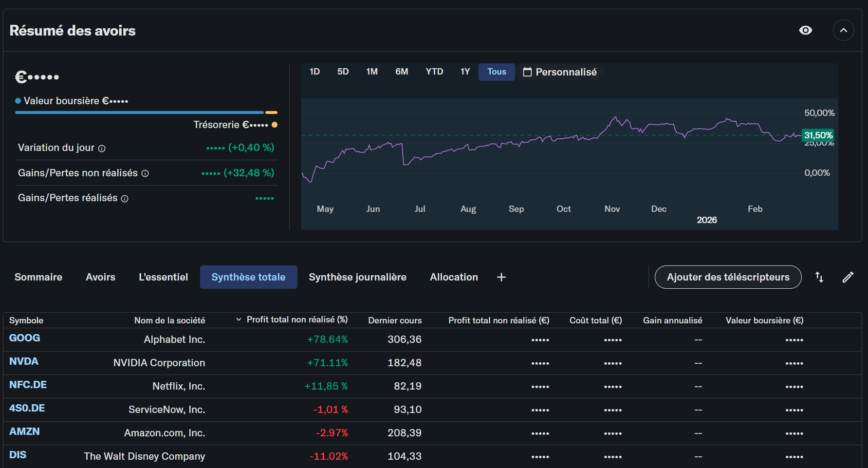Click info icon beside Gains/Pertes réalisés
The height and width of the screenshot is (468, 868).
[x=125, y=199]
